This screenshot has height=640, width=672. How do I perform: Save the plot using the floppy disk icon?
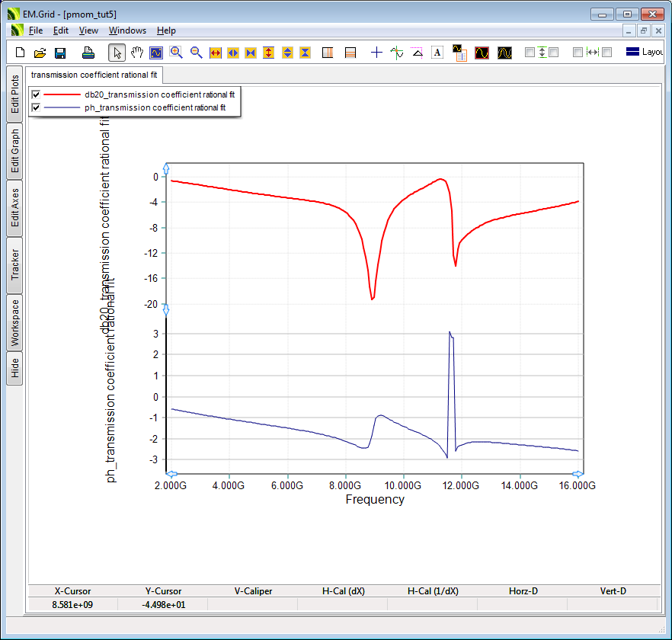(x=60, y=53)
